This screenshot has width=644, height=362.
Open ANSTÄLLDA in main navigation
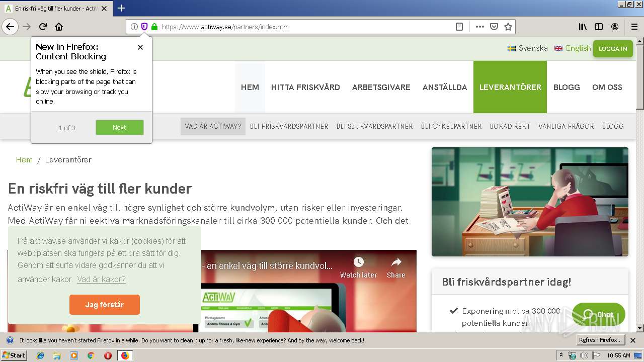pyautogui.click(x=445, y=87)
